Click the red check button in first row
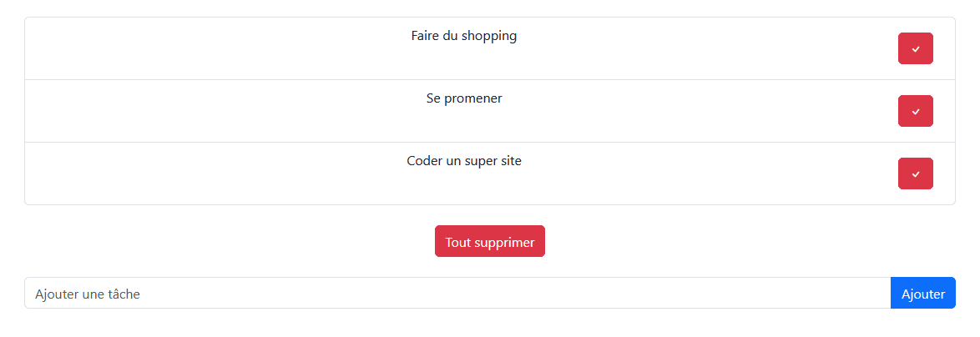 (915, 48)
